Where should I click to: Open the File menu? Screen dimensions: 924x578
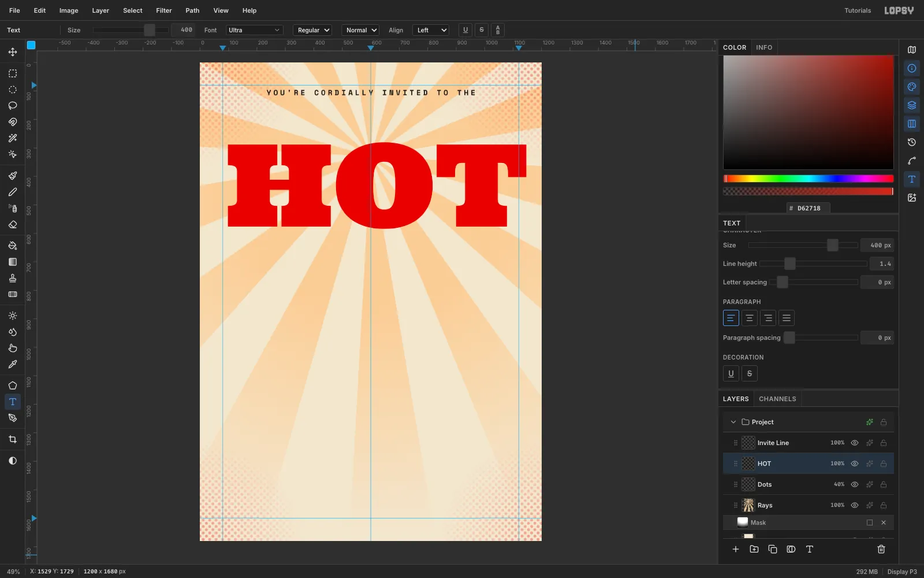[x=14, y=10]
